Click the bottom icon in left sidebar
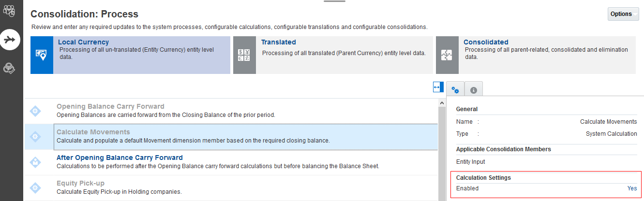The width and height of the screenshot is (644, 201). tap(10, 69)
